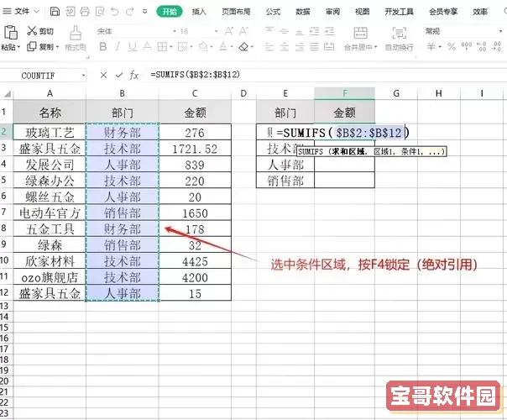Click the Print icon in quick access toolbar
The width and height of the screenshot is (507, 420).
(x=85, y=12)
